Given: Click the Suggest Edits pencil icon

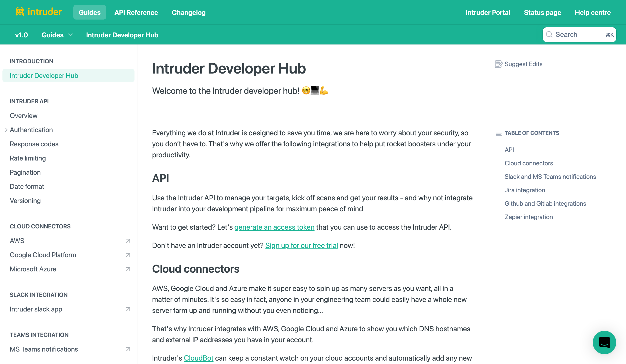Looking at the screenshot, I should 499,64.
